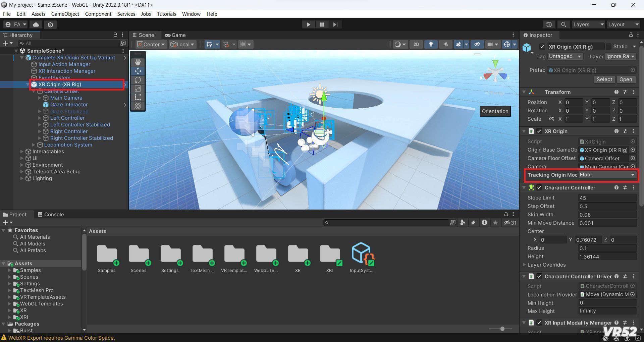644x342 pixels.
Task: Click the Hierarchy search field
Action: 69,43
